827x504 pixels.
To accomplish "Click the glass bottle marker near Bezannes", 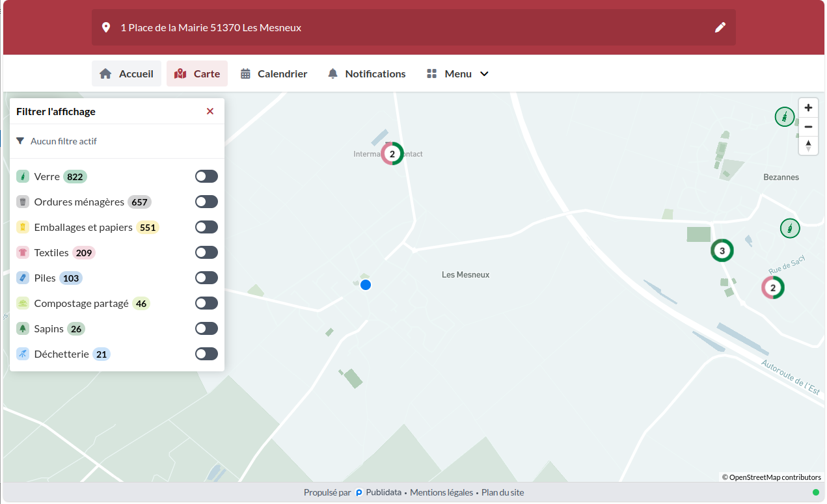I will point(785,117).
